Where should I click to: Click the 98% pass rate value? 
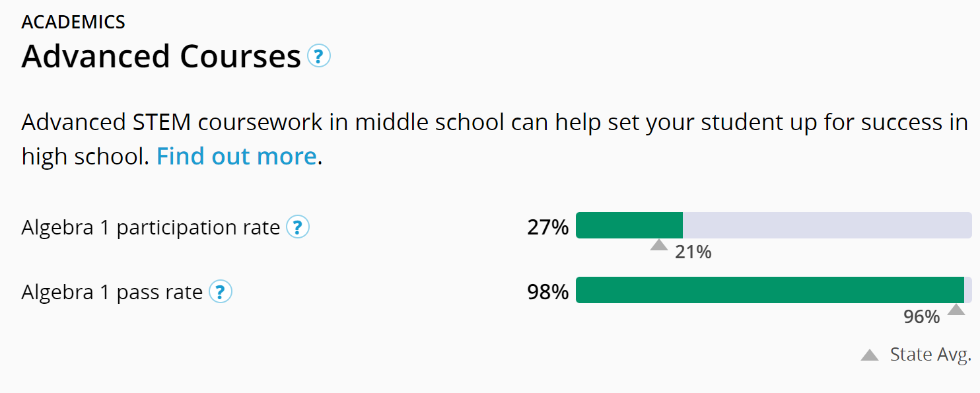point(547,292)
